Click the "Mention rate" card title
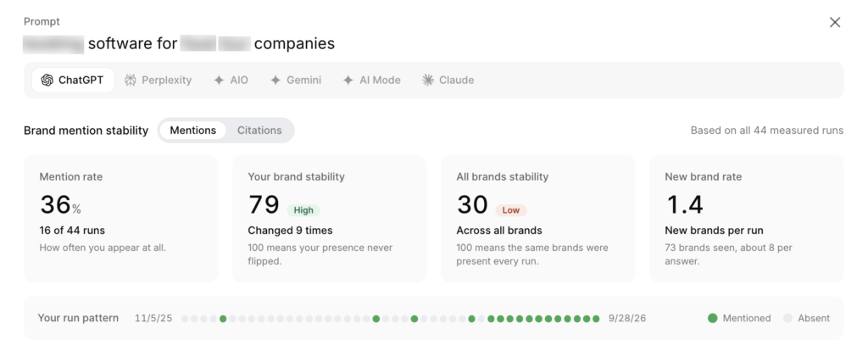The height and width of the screenshot is (351, 868). 71,176
